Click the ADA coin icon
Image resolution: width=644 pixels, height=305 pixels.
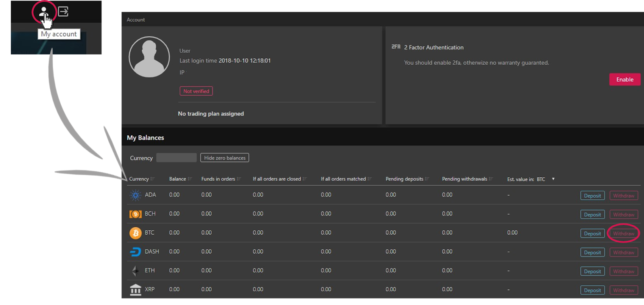[x=136, y=195]
